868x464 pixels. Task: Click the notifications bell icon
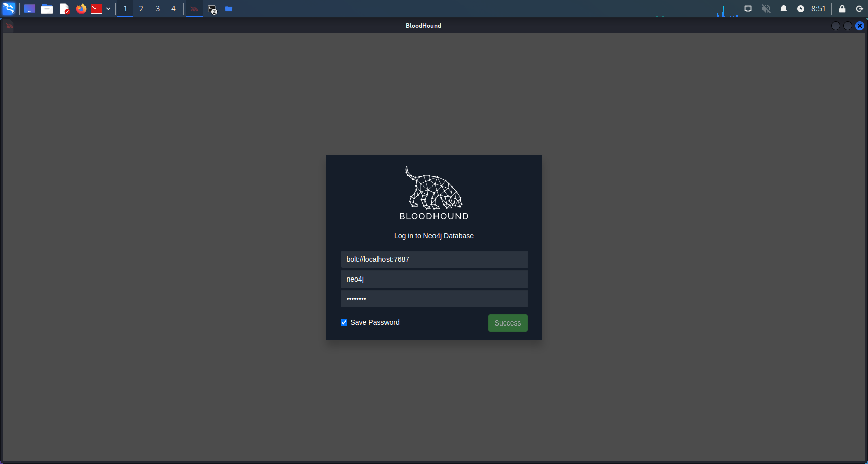[x=784, y=9]
